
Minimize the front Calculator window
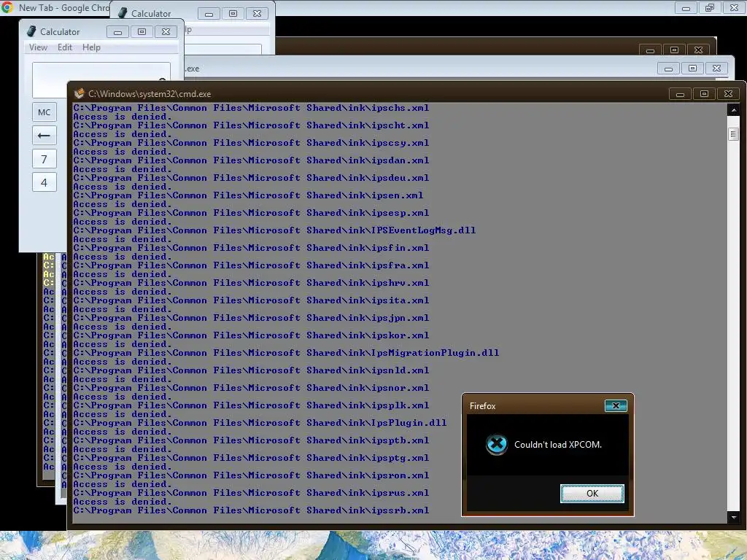(117, 32)
